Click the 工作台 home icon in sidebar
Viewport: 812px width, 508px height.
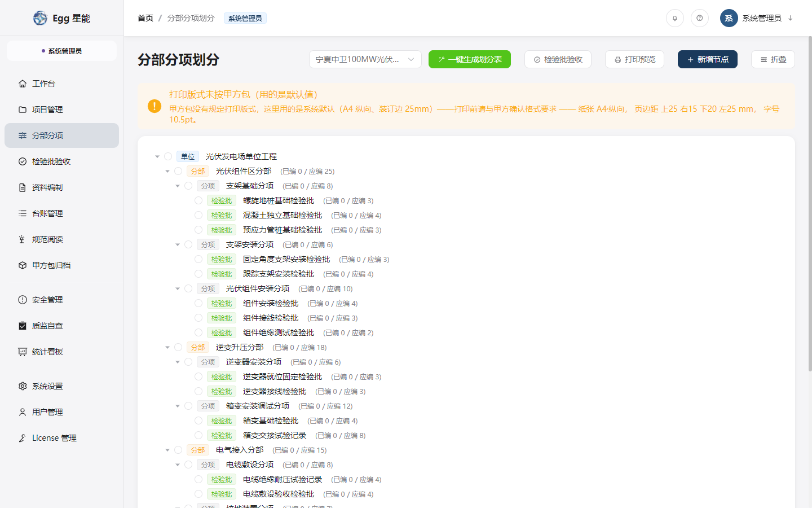23,84
